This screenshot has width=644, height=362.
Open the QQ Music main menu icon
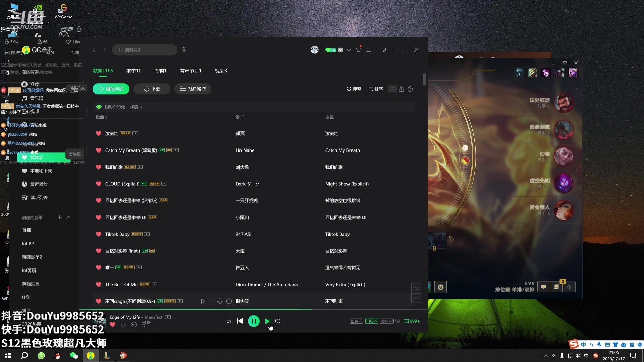point(368,50)
